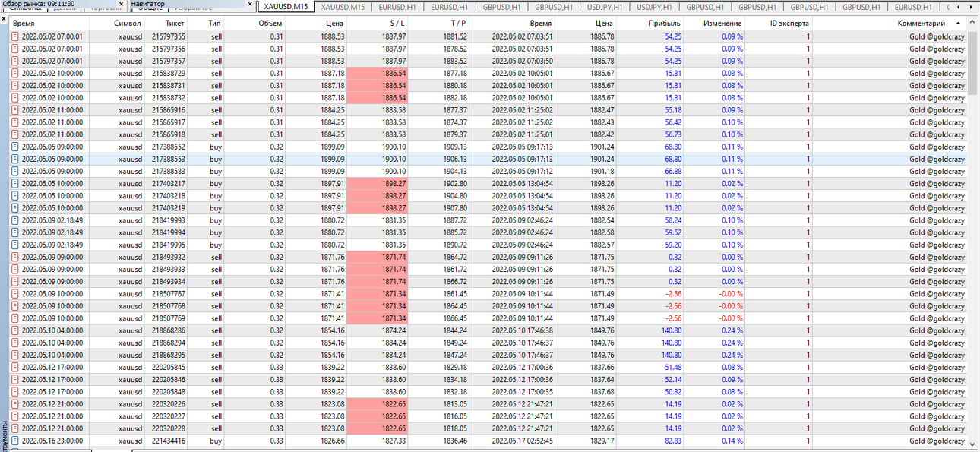
Task: Select ticket number 215838731
Action: 169,86
